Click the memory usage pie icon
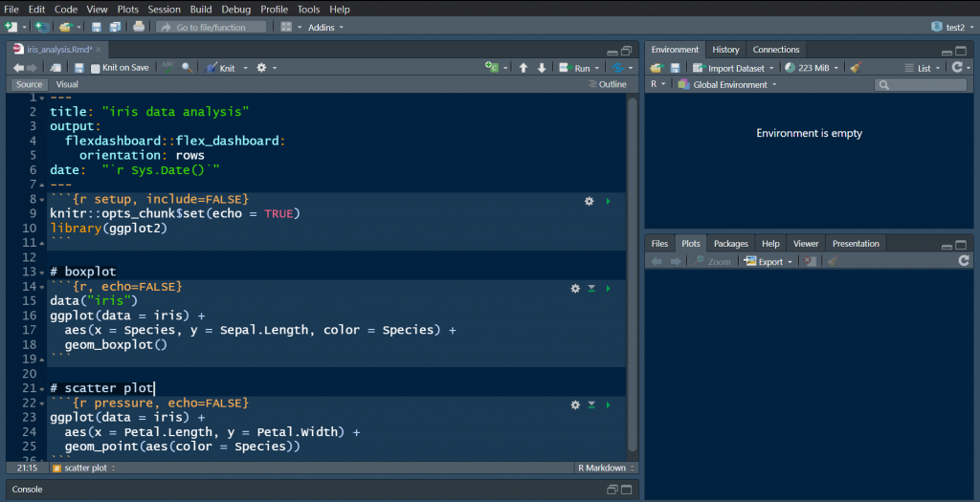 click(790, 68)
